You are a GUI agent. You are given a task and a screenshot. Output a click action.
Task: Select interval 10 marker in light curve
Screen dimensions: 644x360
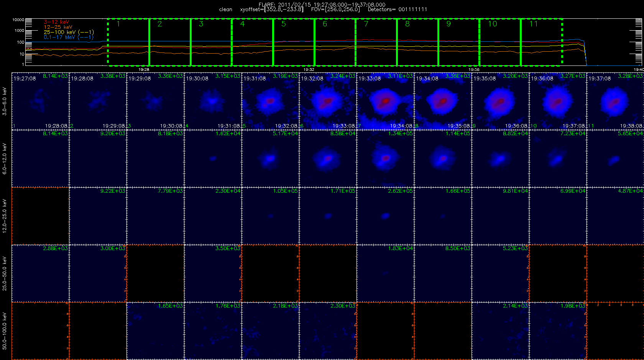click(493, 24)
